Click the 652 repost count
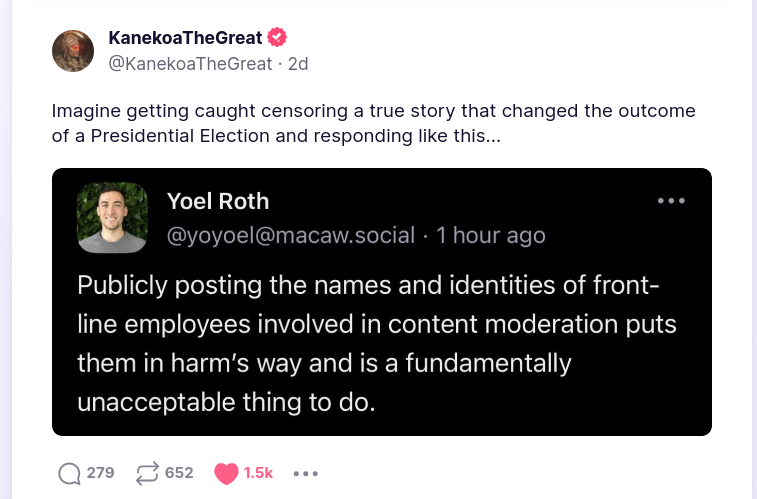Image resolution: width=757 pixels, height=499 pixels. [179, 473]
